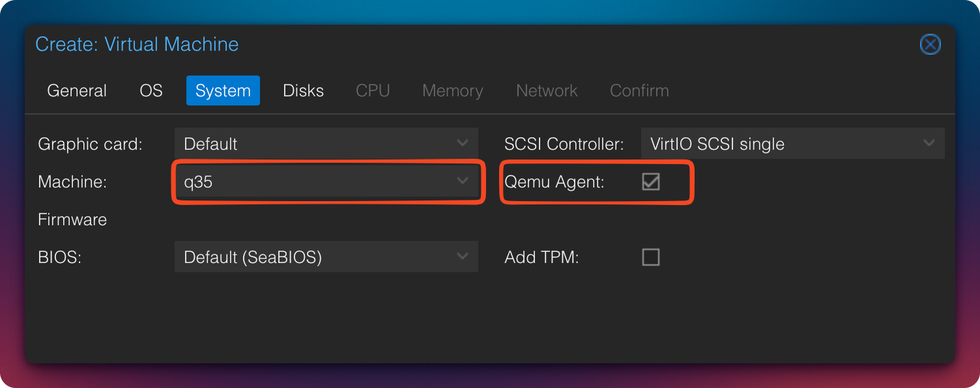The width and height of the screenshot is (980, 388).
Task: Expand the SCSI Controller dropdown
Action: pos(929,143)
